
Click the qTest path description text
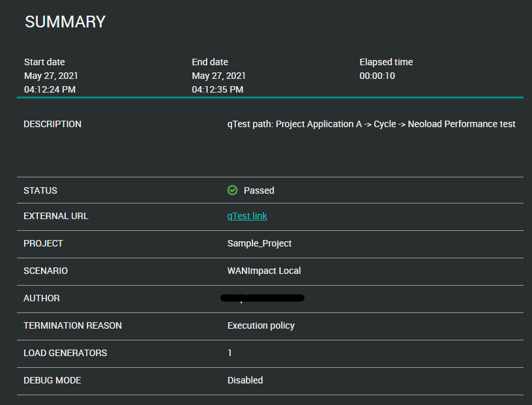(371, 124)
